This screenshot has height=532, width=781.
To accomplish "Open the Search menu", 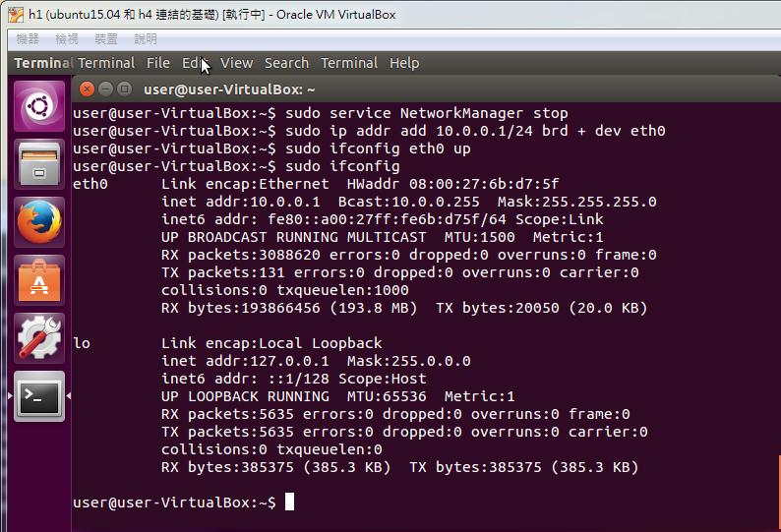I will (x=286, y=63).
